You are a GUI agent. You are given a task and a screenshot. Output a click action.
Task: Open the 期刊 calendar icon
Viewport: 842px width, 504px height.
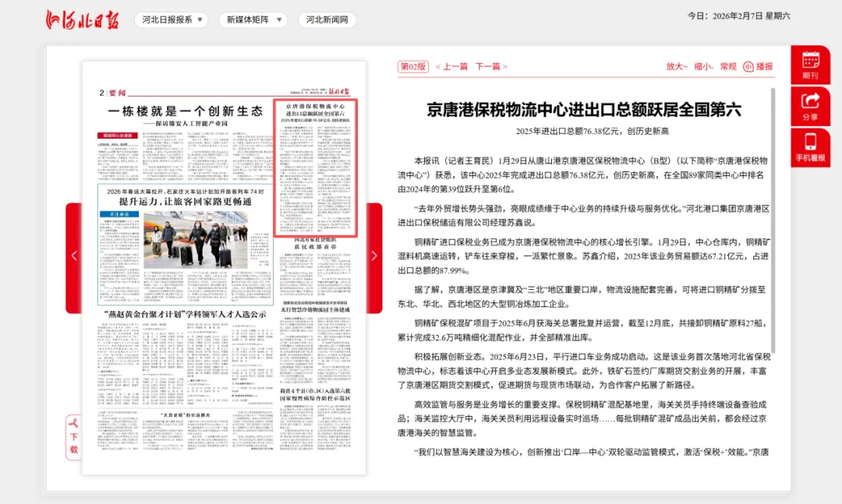click(x=810, y=65)
